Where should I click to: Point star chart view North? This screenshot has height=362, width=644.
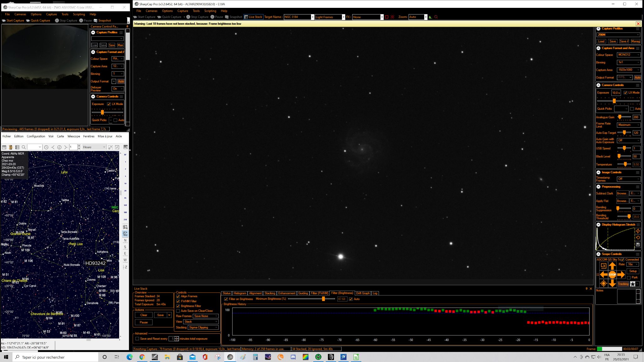click(125, 241)
